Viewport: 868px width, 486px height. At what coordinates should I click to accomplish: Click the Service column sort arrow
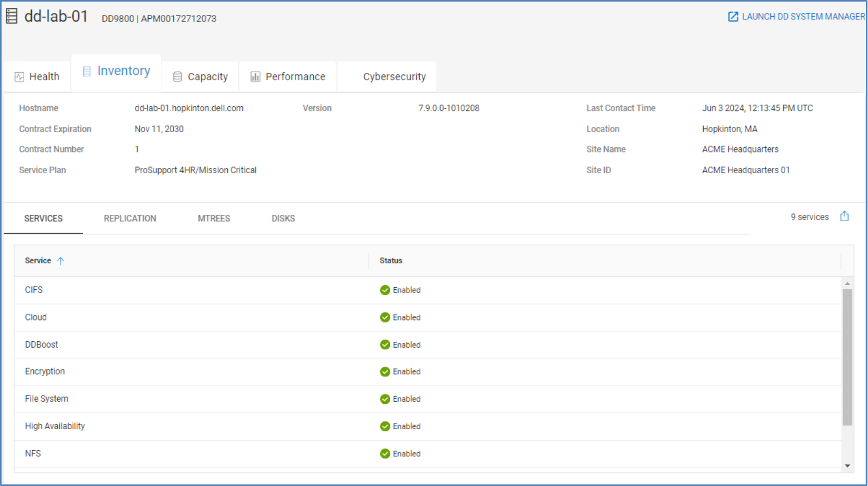tap(60, 261)
